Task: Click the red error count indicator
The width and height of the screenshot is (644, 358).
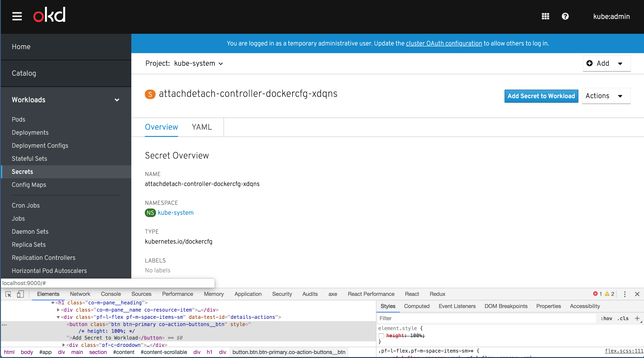Action: tap(597, 294)
